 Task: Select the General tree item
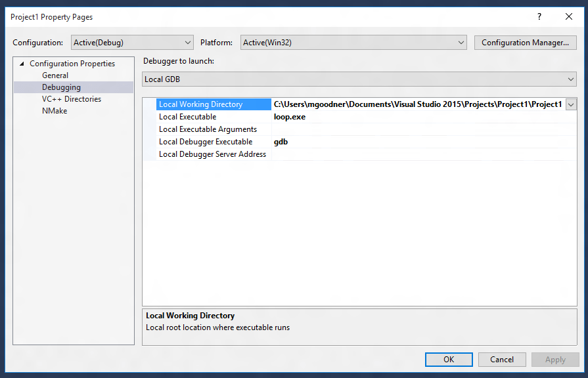click(x=55, y=75)
